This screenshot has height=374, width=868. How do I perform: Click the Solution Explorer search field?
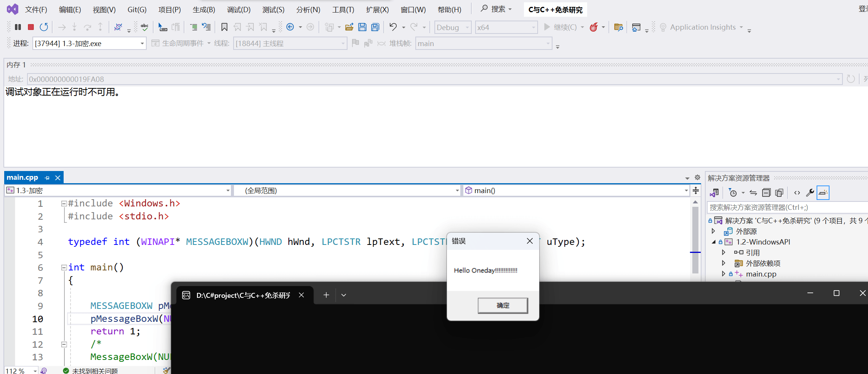point(785,208)
